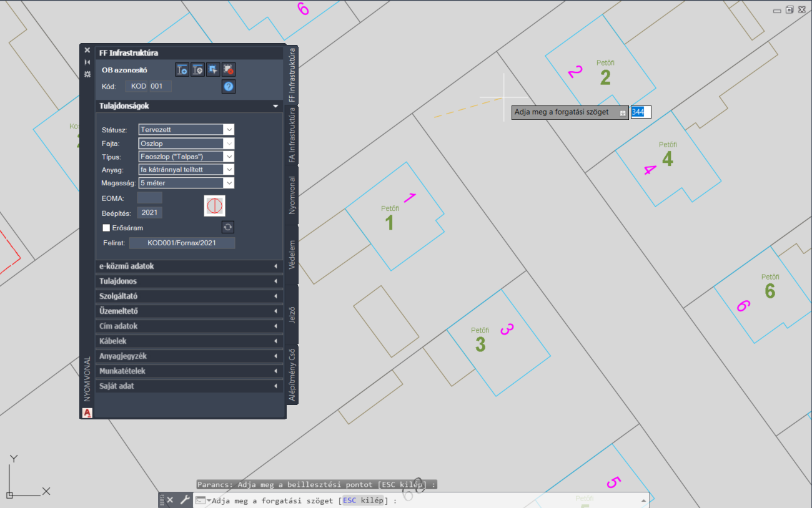
Task: Click the refresh Felirat icon
Action: tap(228, 227)
